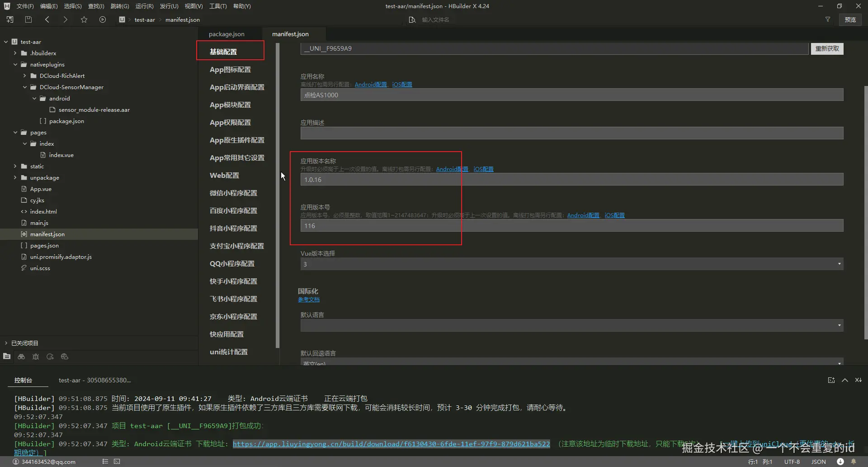Screen dimensions: 868x467
Task: Go back with the left arrow icon
Action: 47,19
